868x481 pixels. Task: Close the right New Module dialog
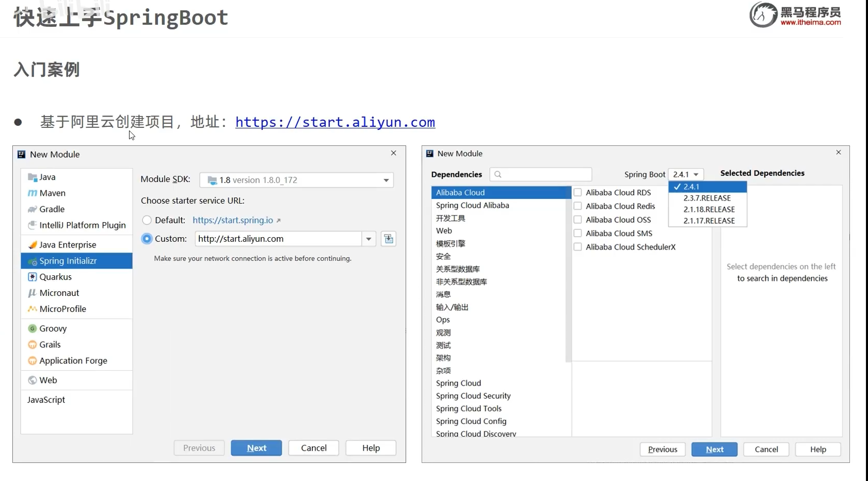coord(839,153)
